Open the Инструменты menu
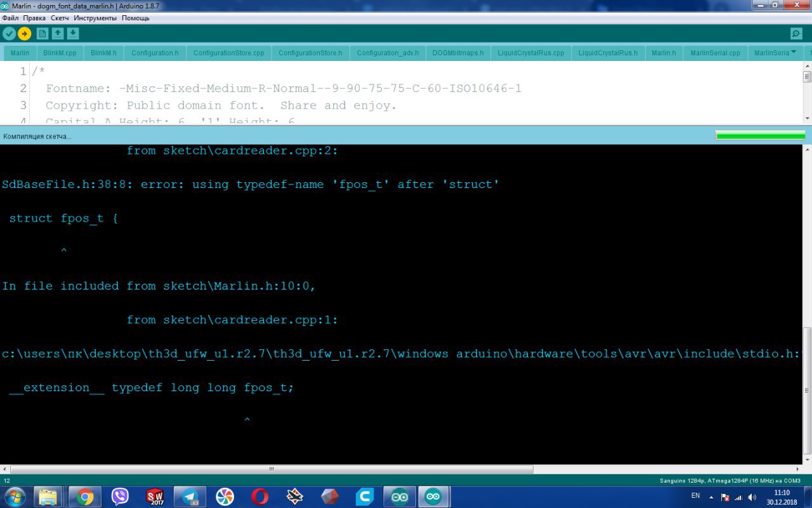Screen dimensions: 812x508 pos(95,18)
